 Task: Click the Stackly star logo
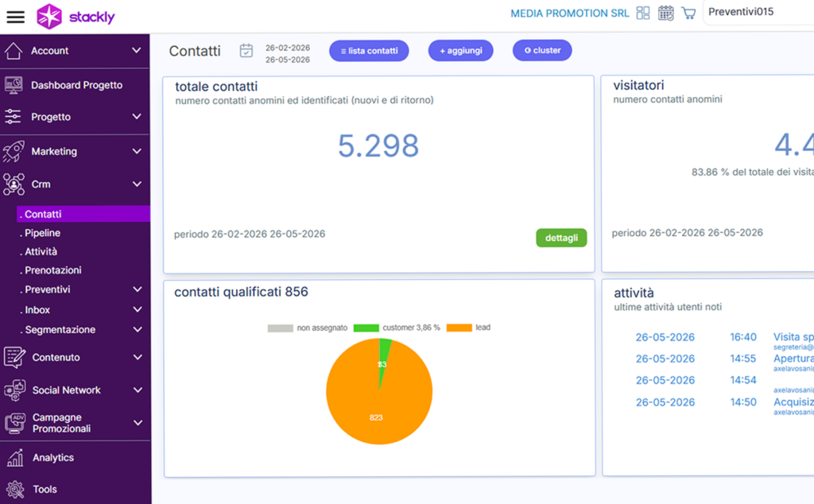coord(49,17)
